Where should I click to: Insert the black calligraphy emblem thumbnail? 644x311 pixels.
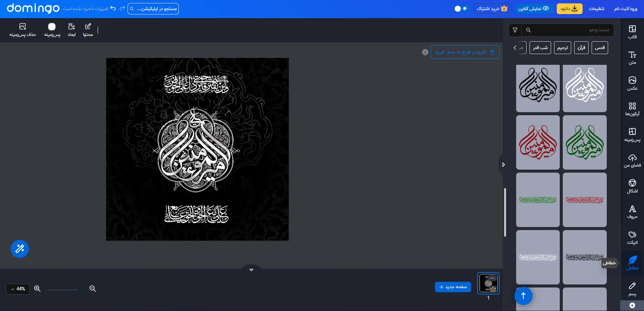(x=538, y=88)
